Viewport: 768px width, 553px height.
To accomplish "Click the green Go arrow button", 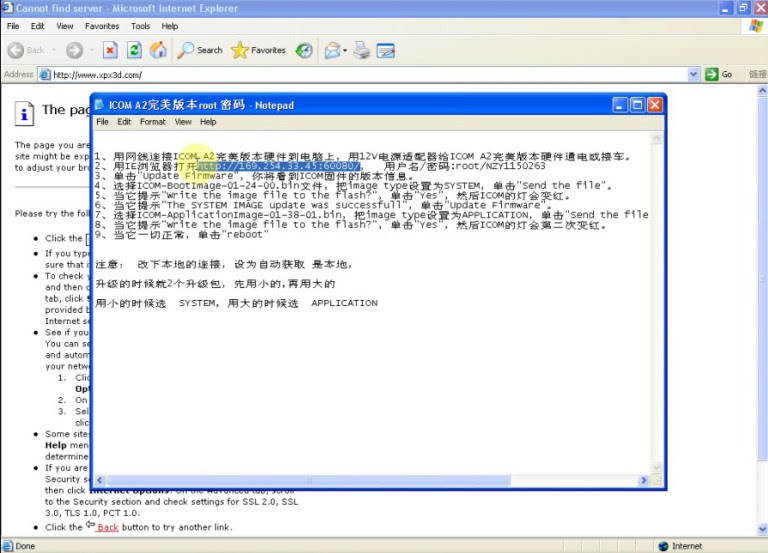I will [x=711, y=74].
